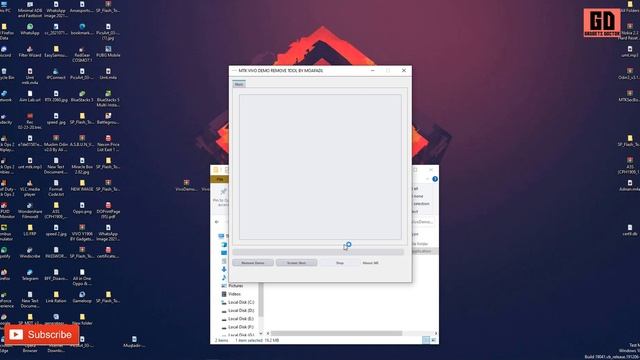Screen dimensions: 640x360
Task: Select the LG FRP folder icon
Action: click(x=30, y=231)
